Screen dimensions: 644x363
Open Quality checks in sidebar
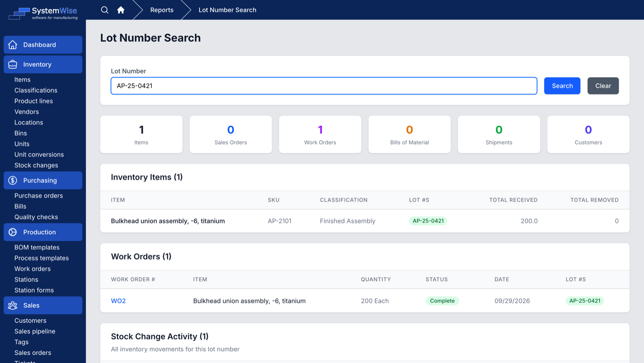pos(36,217)
